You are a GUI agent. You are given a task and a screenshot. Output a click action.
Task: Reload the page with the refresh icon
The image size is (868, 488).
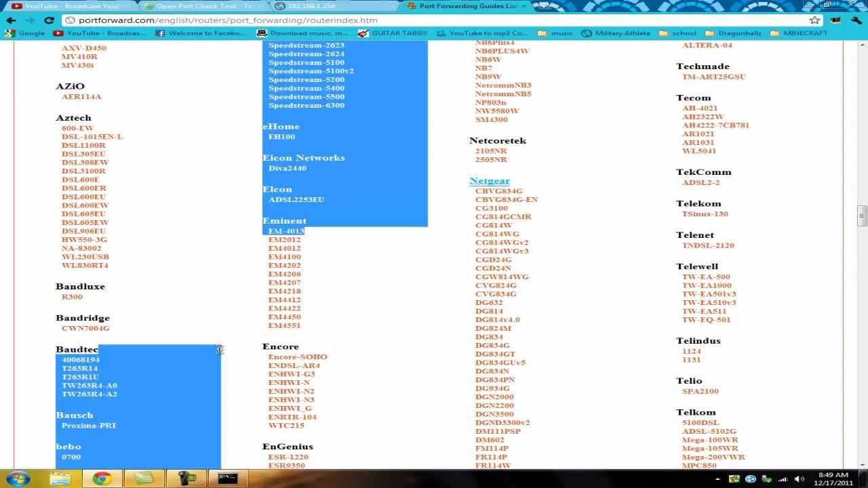click(49, 20)
